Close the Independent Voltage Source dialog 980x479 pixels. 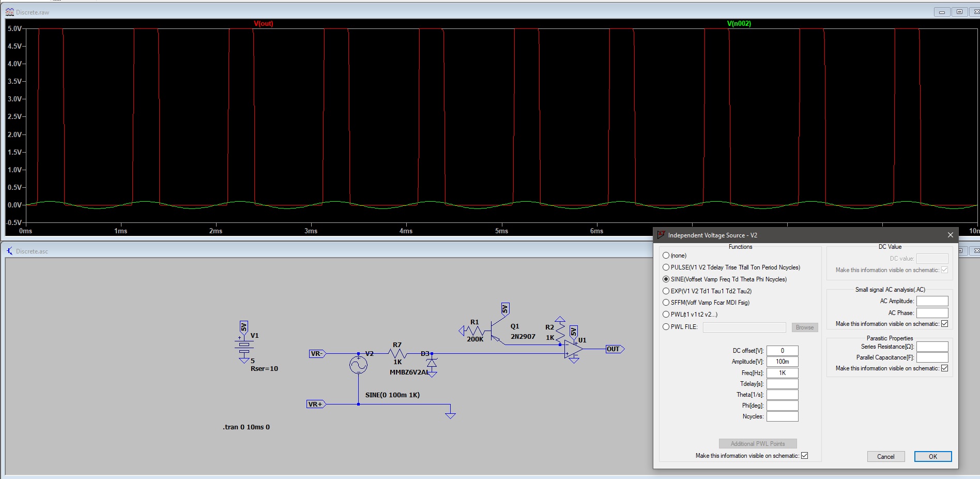tap(950, 235)
